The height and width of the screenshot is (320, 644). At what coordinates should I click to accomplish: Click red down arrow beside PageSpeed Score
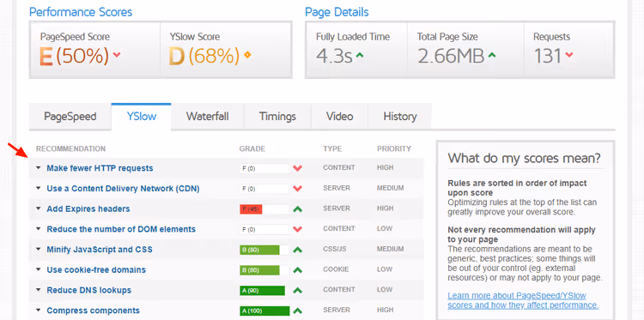click(x=117, y=55)
